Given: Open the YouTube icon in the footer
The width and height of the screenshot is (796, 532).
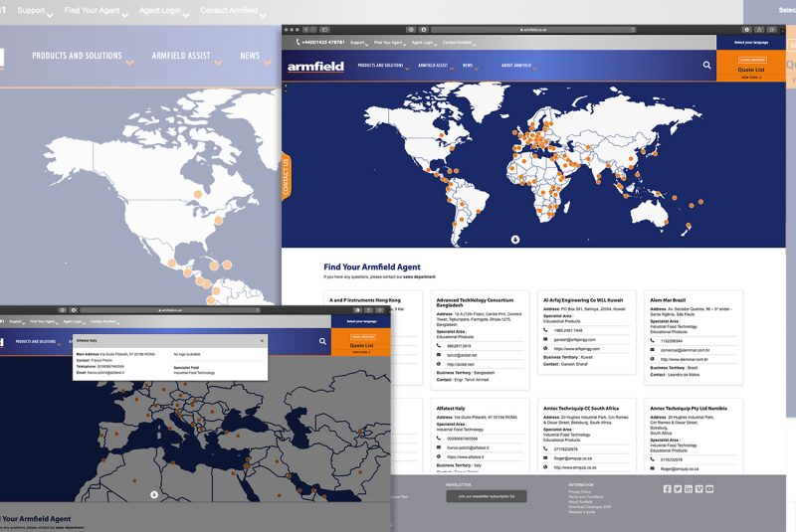Looking at the screenshot, I should (x=709, y=488).
